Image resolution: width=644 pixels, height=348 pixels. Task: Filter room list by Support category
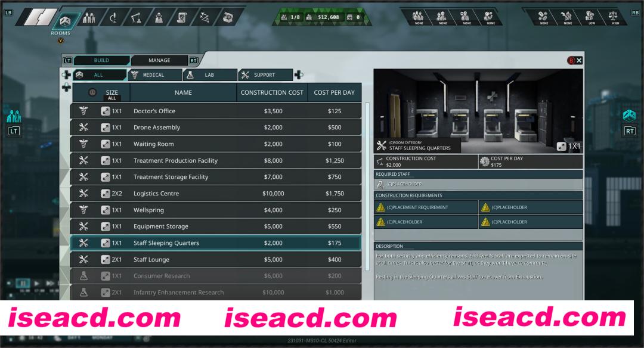(265, 75)
